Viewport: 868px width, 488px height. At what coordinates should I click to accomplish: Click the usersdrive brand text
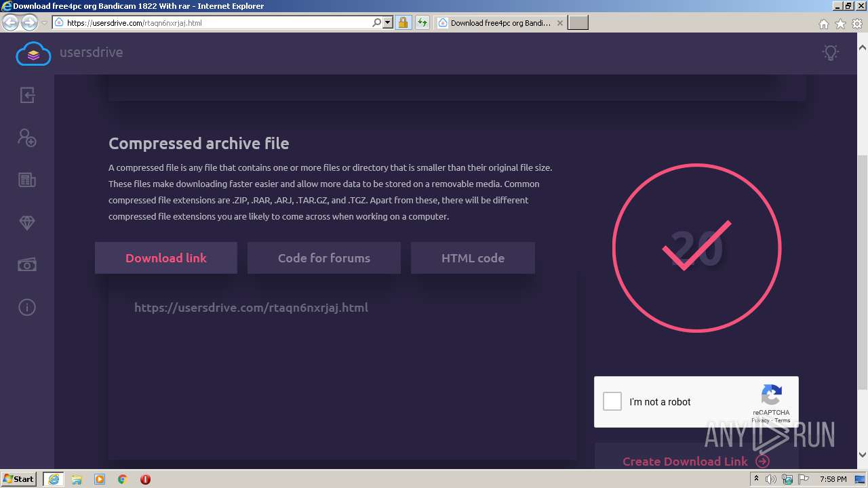(x=91, y=52)
